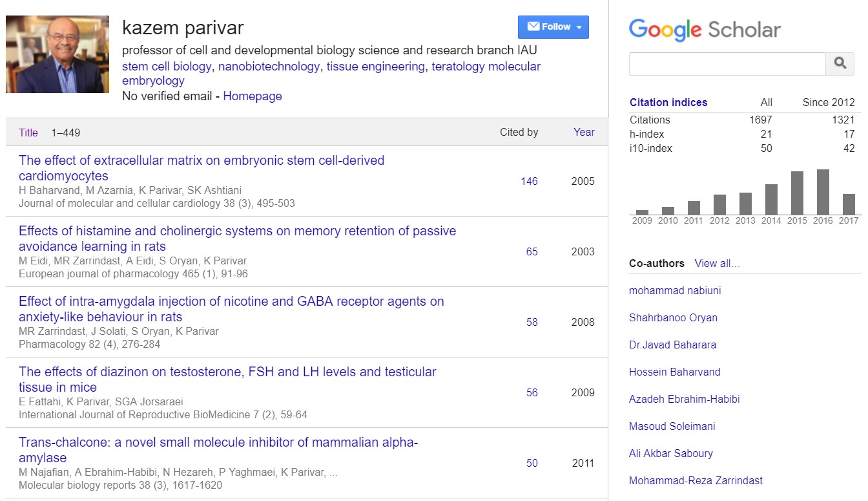The image size is (868, 501).
Task: Select the stem cell biology interest tag
Action: click(167, 67)
